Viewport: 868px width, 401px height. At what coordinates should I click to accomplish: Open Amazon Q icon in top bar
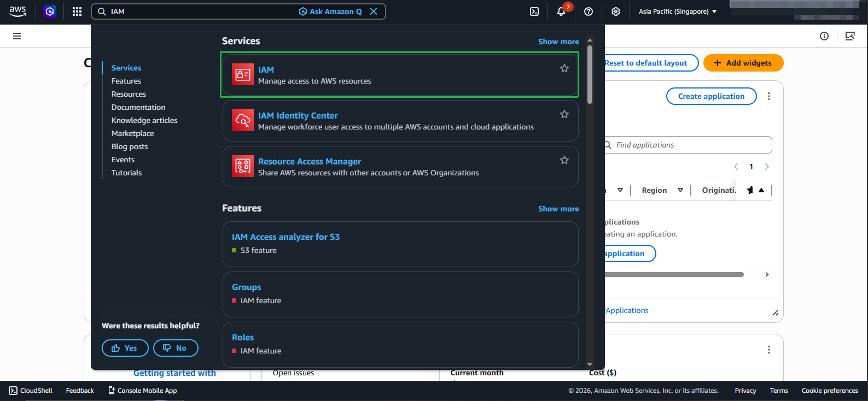click(x=50, y=11)
